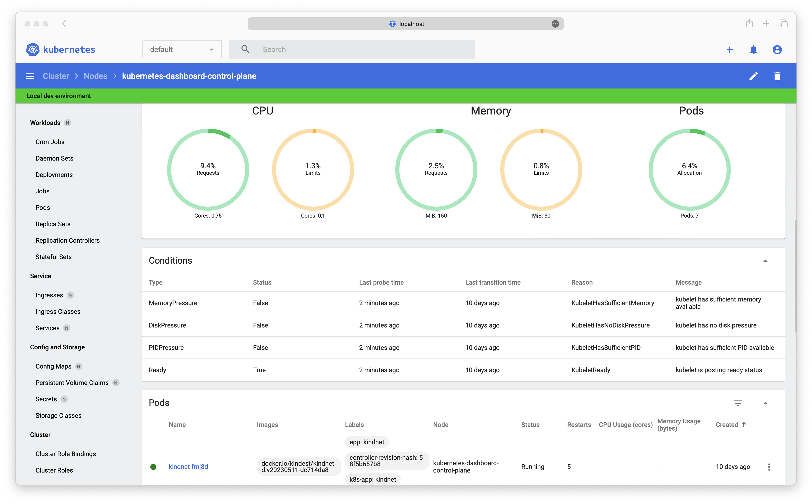Select Pods from sidebar
This screenshot has height=504, width=812.
click(x=42, y=207)
